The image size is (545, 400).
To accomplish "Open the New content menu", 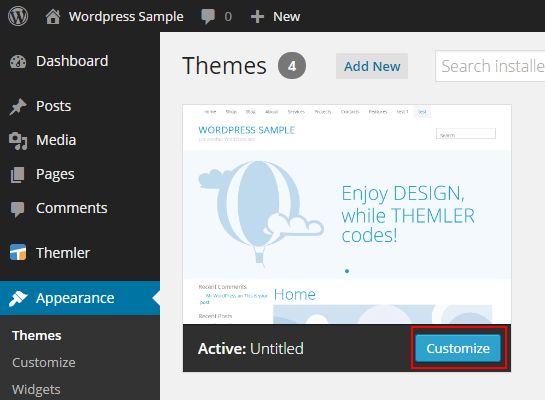I will point(286,17).
